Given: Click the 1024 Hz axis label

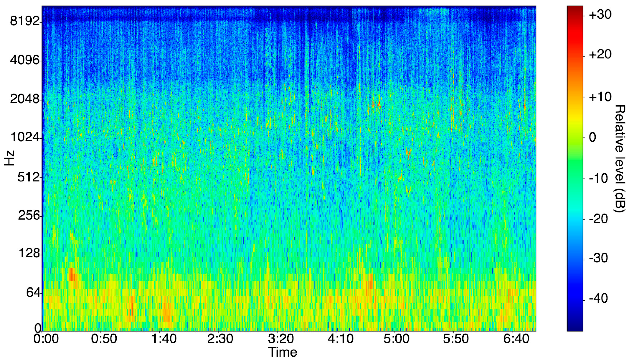Looking at the screenshot, I should [x=25, y=137].
